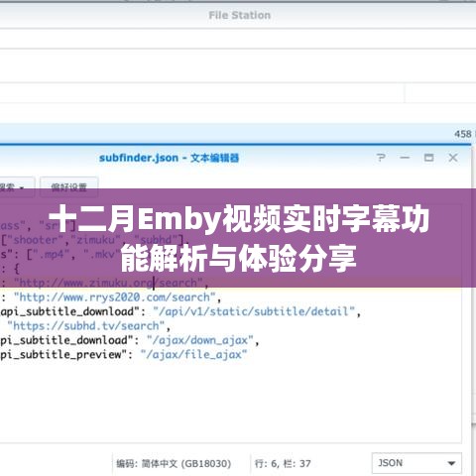The width and height of the screenshot is (476, 476).
Task: Click the /ajax/down_ajax value string
Action: (200, 340)
